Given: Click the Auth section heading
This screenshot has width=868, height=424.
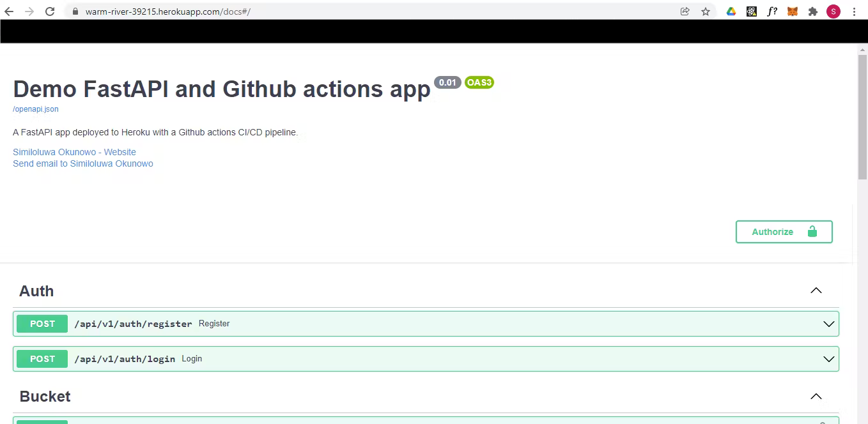Looking at the screenshot, I should 36,291.
